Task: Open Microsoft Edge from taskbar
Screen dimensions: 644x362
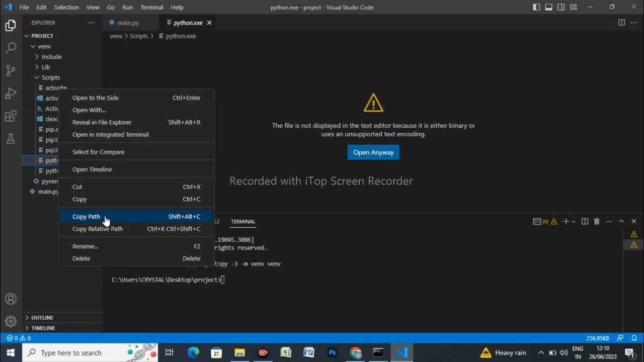Action: pyautogui.click(x=194, y=352)
